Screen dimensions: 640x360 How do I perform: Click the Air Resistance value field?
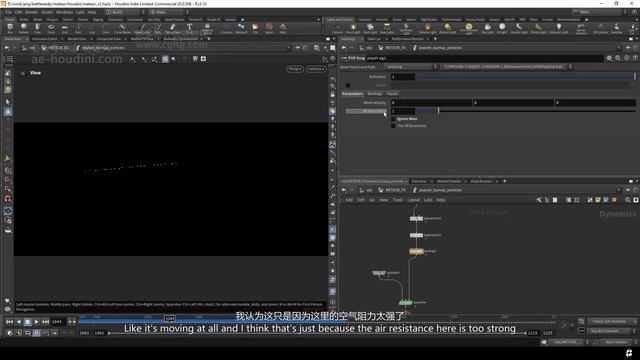[403, 111]
